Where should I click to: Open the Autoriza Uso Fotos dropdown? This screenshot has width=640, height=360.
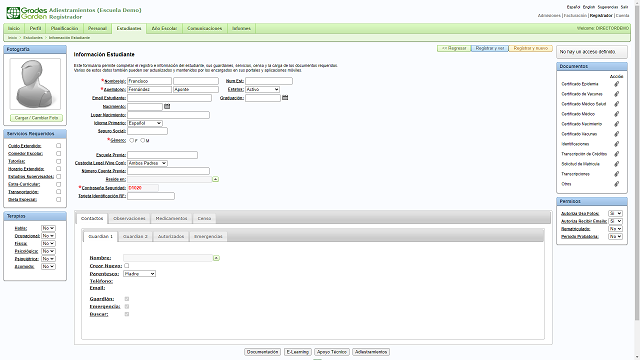pos(615,213)
